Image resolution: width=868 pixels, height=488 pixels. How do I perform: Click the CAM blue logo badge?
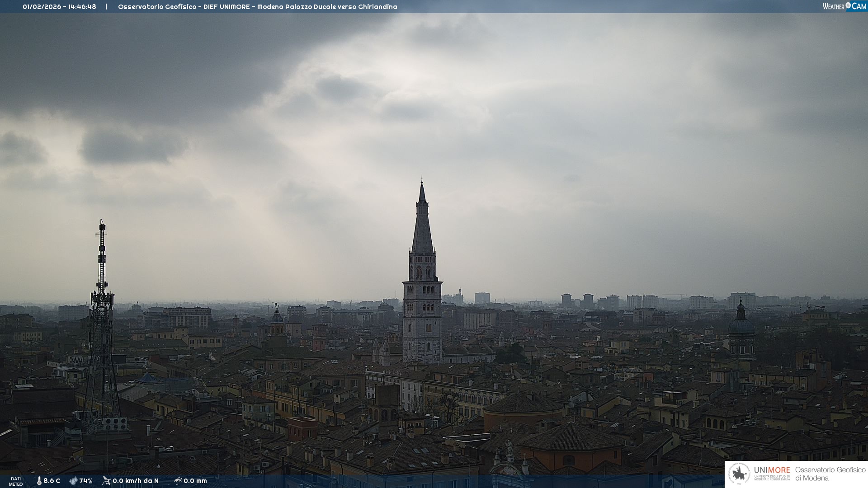click(x=859, y=6)
